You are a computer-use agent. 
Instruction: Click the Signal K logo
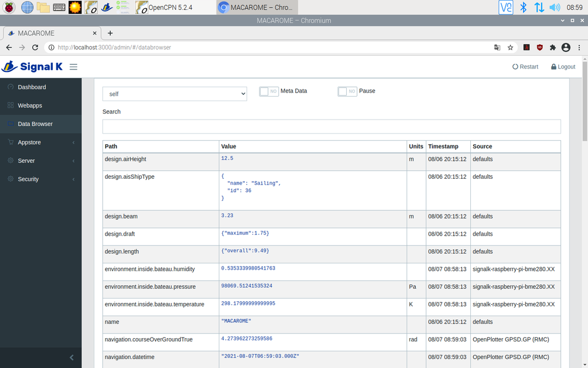coord(32,67)
